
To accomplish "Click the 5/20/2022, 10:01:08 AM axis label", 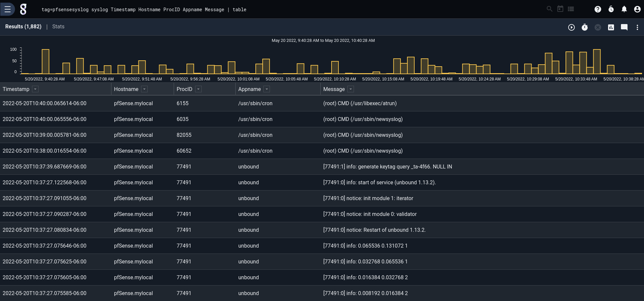I will [x=238, y=79].
